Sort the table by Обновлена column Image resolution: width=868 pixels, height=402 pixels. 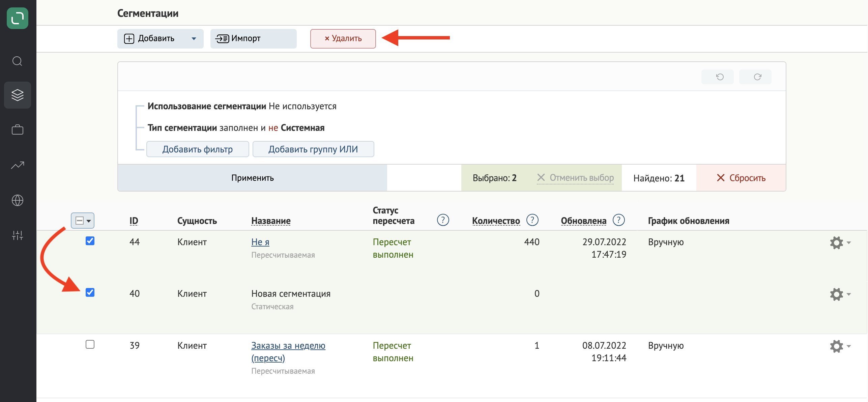coord(584,221)
